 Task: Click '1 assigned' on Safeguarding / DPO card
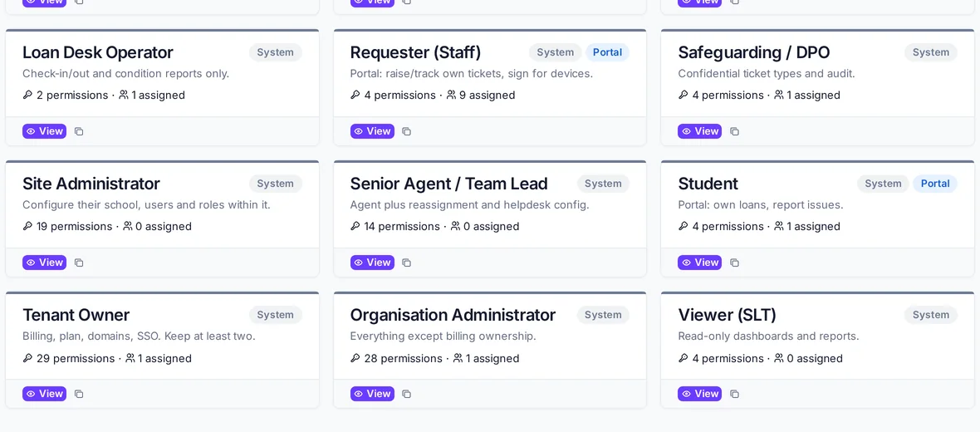[813, 95]
